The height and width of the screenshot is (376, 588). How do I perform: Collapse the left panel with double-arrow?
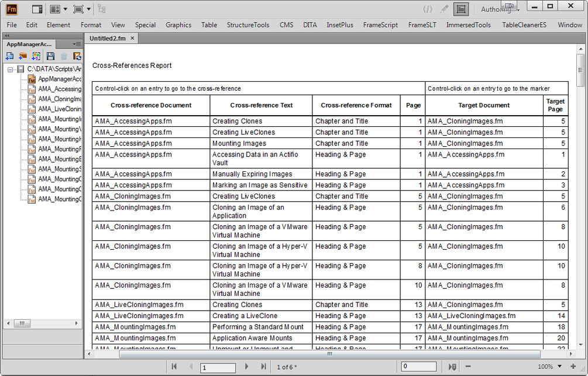click(x=7, y=36)
